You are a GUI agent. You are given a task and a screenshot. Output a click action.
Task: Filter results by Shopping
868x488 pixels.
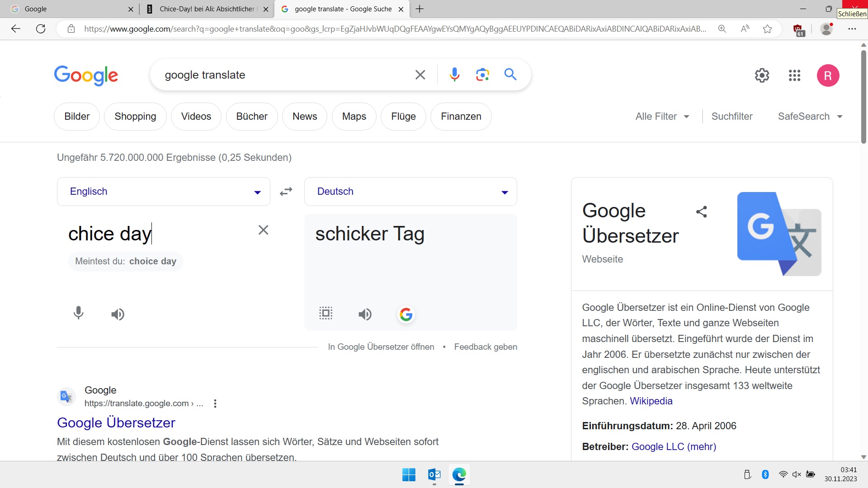[x=135, y=117]
